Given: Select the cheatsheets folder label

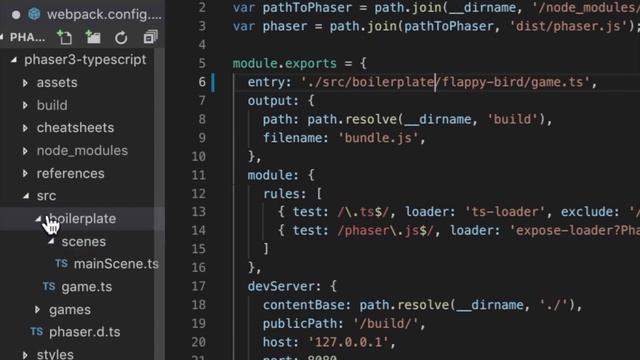Looking at the screenshot, I should point(75,128).
